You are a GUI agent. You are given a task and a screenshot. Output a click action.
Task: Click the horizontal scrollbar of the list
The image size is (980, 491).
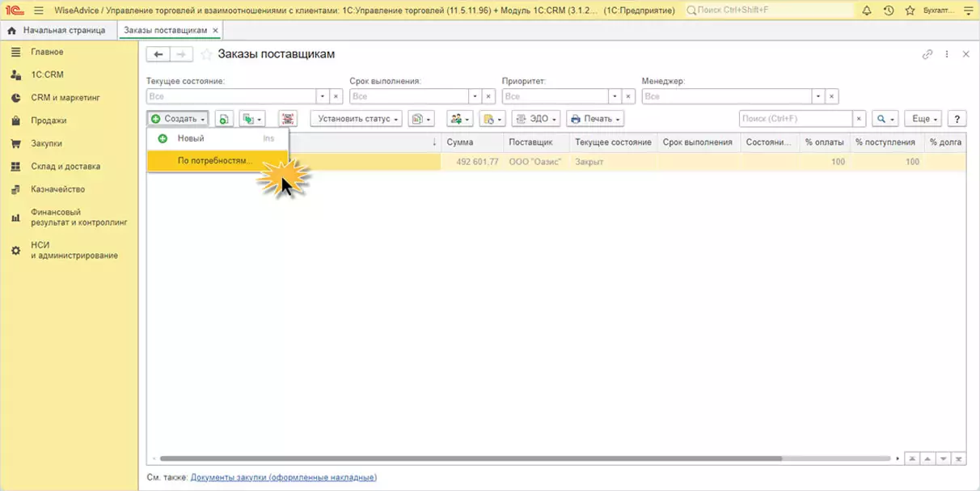click(471, 459)
